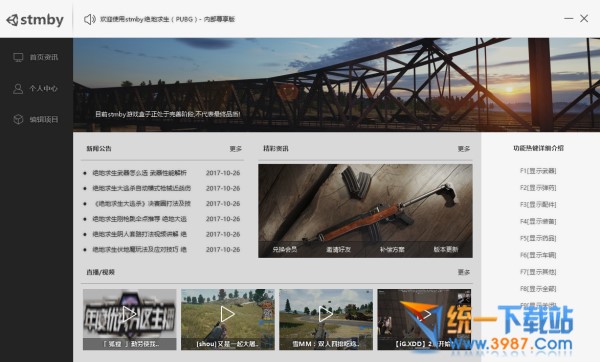This screenshot has height=362, width=600.
Task: Click F1 hotkey entry in right panel
Action: coord(538,171)
